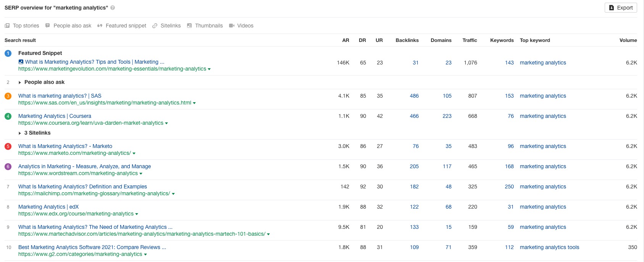Click the thumbnail image icon beside Marketing Evolution result
Screen dimensions: 644x262
21,62
